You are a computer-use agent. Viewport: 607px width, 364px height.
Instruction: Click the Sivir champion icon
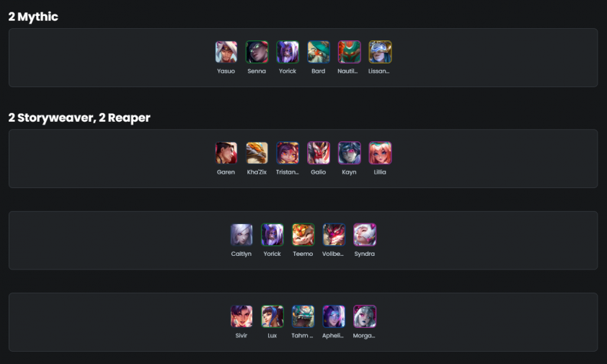pos(242,316)
